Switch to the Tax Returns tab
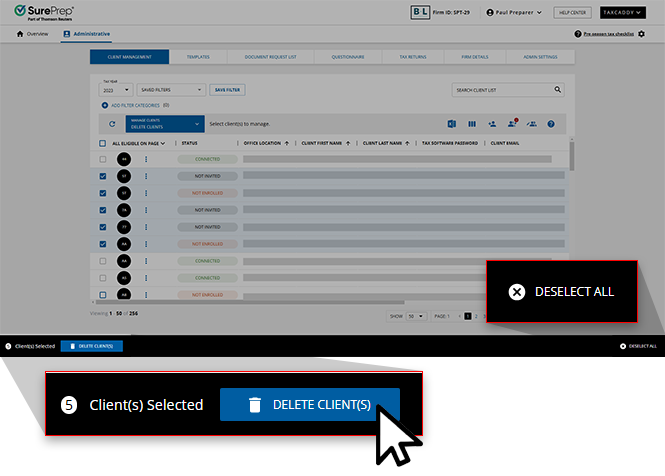Image resolution: width=665 pixels, height=476 pixels. click(413, 57)
